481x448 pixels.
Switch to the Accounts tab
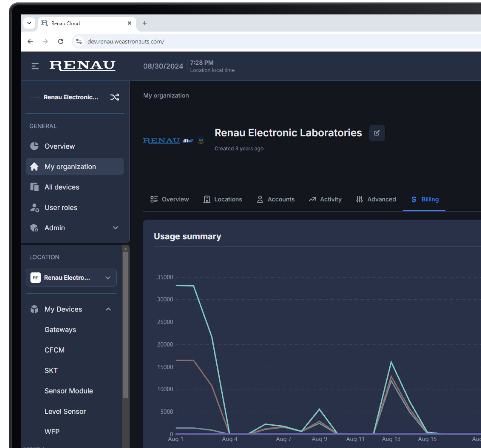276,199
